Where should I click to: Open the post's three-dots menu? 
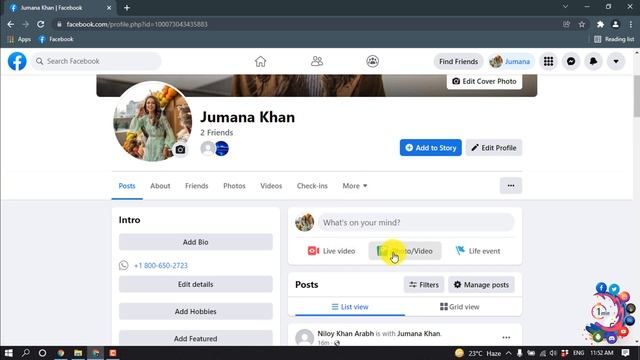click(506, 338)
